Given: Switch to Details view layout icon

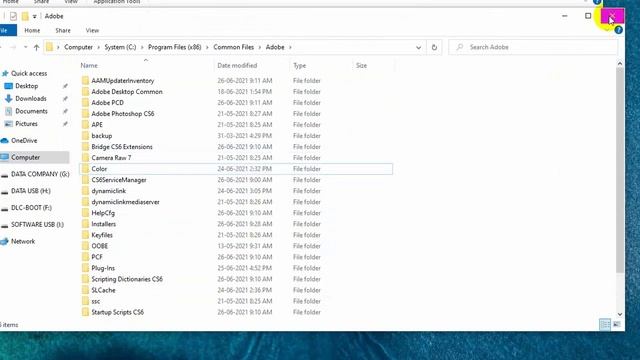Looking at the screenshot, I should point(605,324).
